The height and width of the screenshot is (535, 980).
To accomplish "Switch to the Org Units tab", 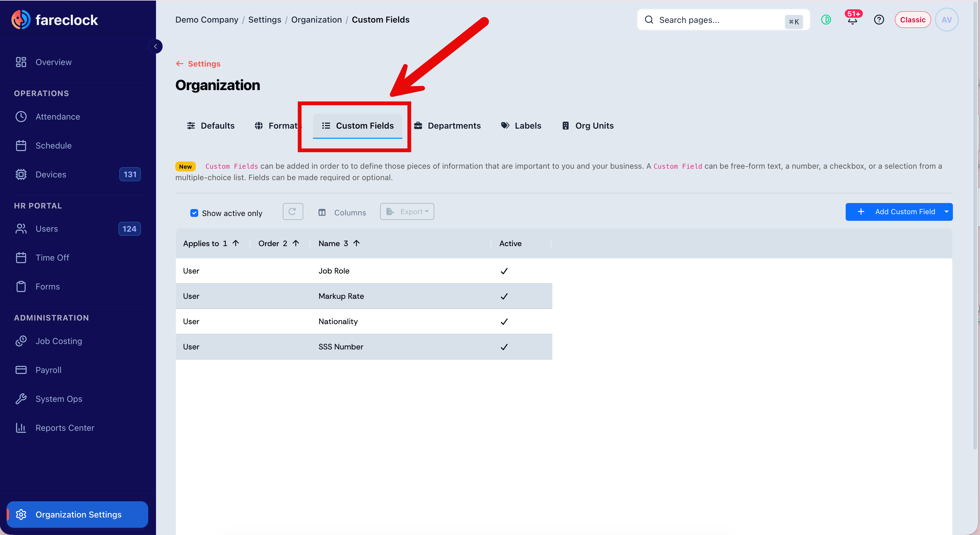I will [588, 126].
